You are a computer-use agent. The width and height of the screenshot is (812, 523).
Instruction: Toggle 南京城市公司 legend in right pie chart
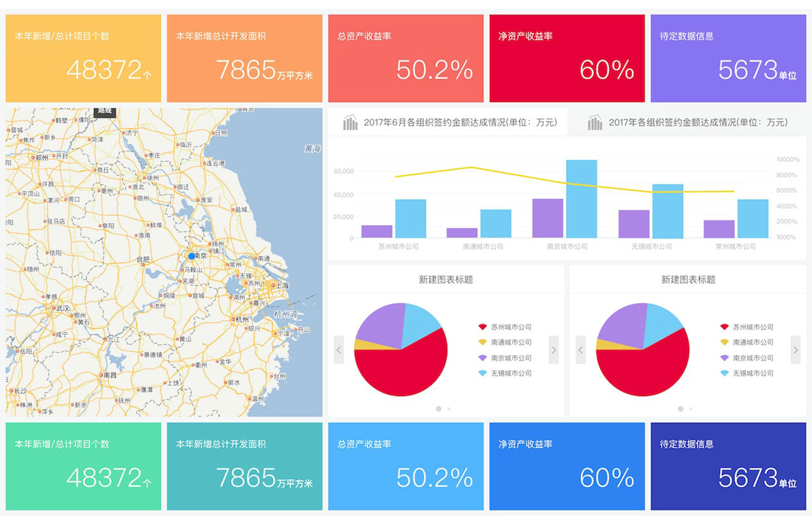pyautogui.click(x=753, y=358)
